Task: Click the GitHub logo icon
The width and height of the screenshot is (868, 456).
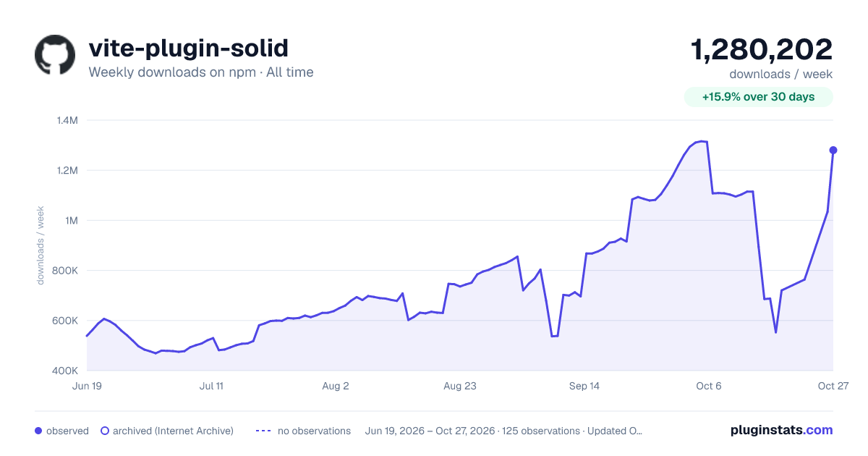Action: coord(55,55)
